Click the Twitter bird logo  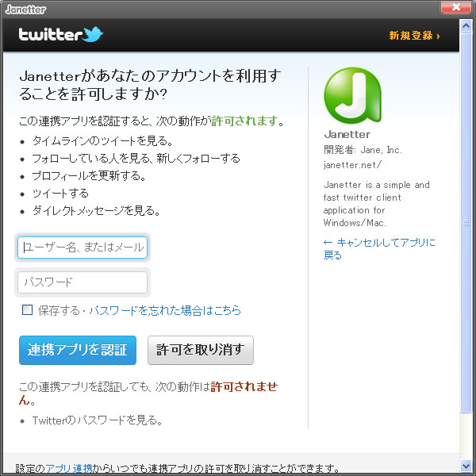click(x=93, y=34)
